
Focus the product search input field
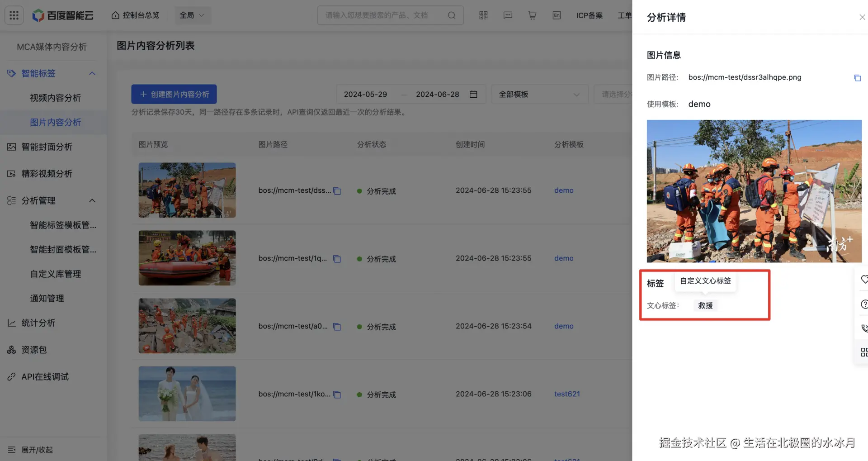pyautogui.click(x=377, y=15)
